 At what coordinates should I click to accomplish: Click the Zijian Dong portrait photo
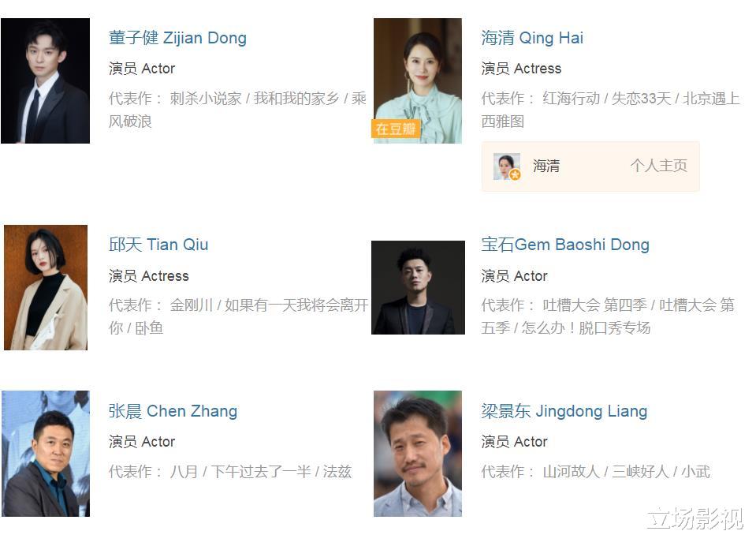coord(45,80)
